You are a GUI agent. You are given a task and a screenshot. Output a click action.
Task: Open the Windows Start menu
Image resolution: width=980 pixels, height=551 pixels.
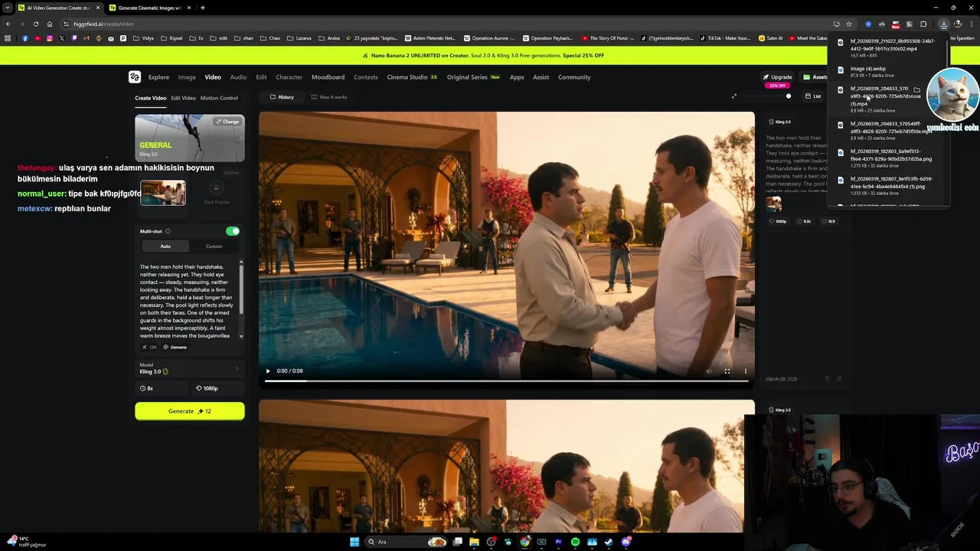(354, 542)
